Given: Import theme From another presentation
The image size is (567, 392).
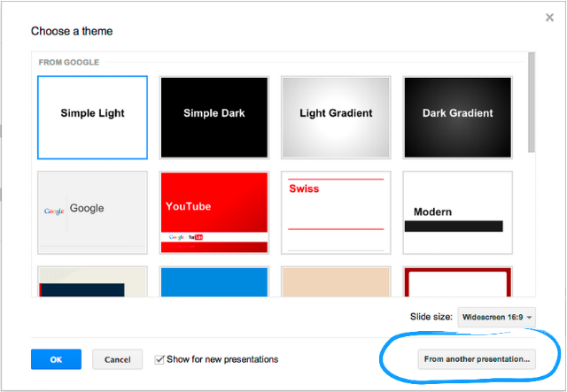Looking at the screenshot, I should tap(477, 359).
